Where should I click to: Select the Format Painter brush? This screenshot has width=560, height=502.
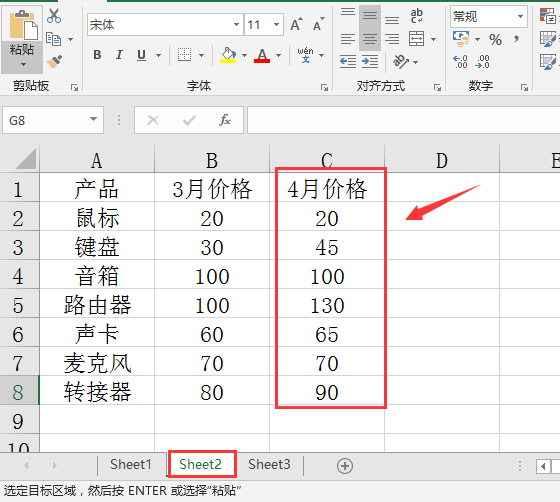54,61
